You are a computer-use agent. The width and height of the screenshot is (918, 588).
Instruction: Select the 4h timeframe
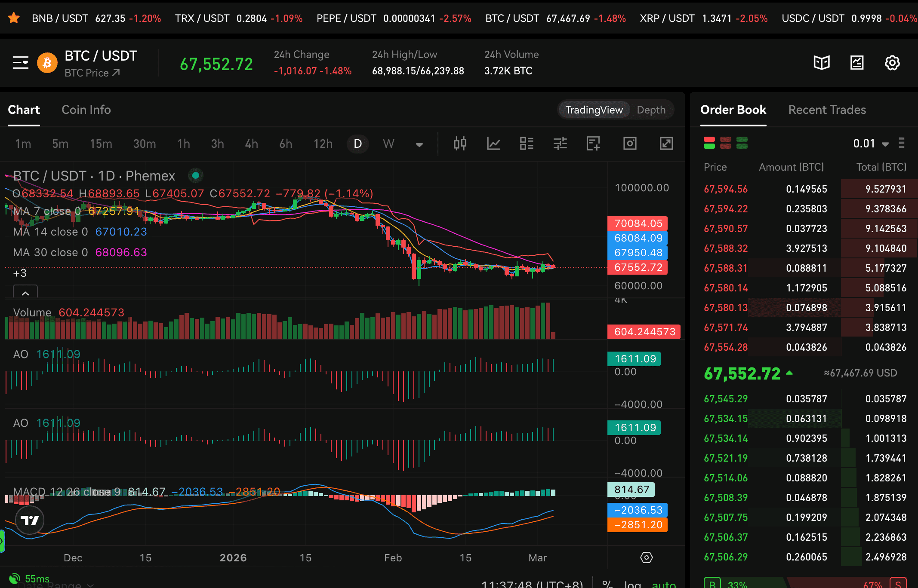[251, 144]
